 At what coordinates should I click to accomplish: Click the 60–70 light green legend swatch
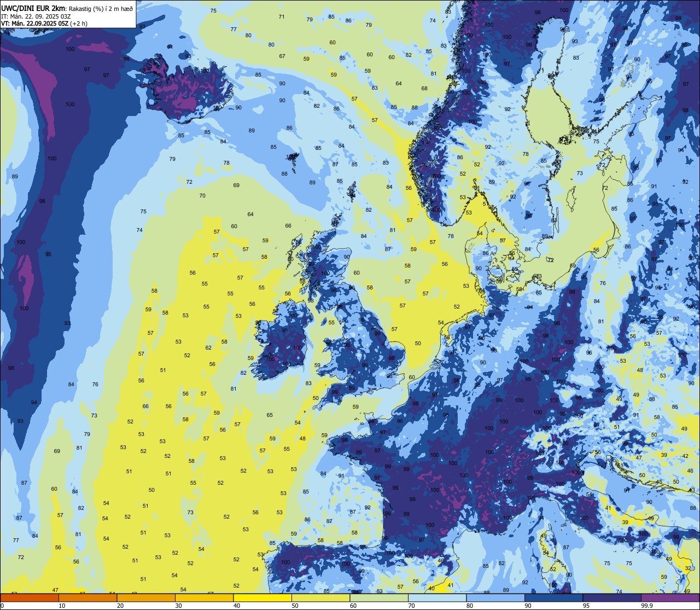379,598
